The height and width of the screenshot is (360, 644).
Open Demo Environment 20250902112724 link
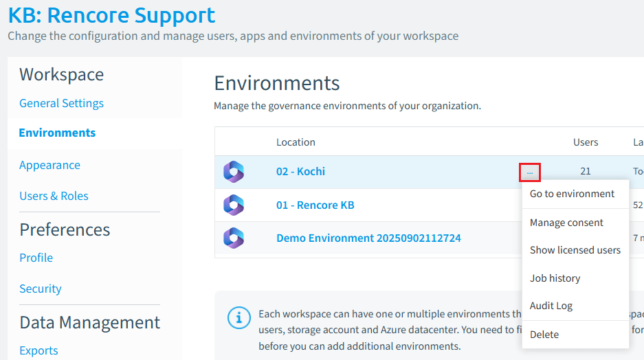click(x=368, y=238)
